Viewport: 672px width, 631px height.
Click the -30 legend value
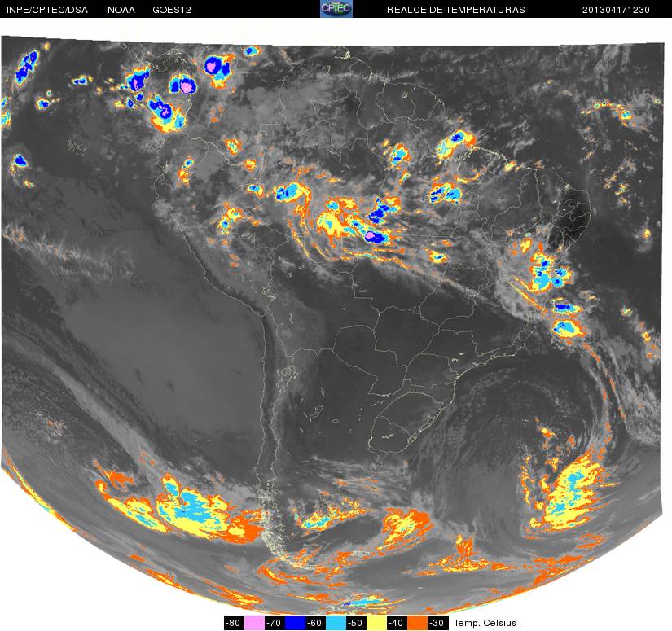[x=437, y=623]
